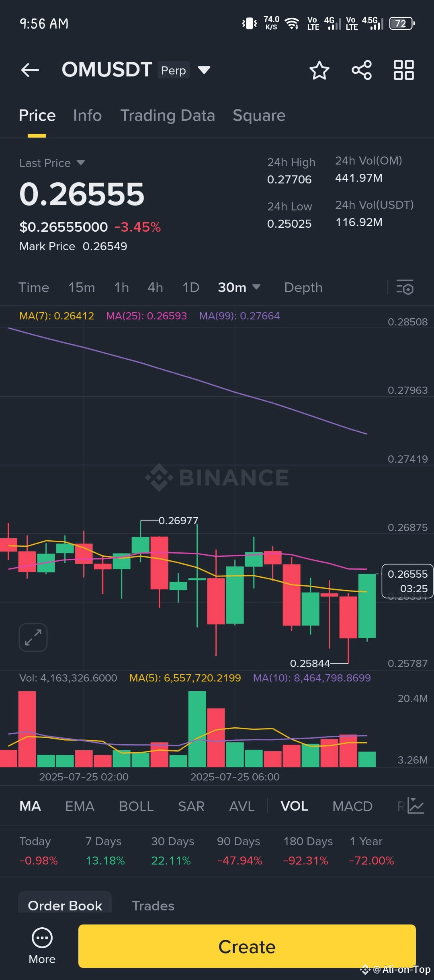Select the 1D interval
The image size is (434, 980).
[191, 287]
